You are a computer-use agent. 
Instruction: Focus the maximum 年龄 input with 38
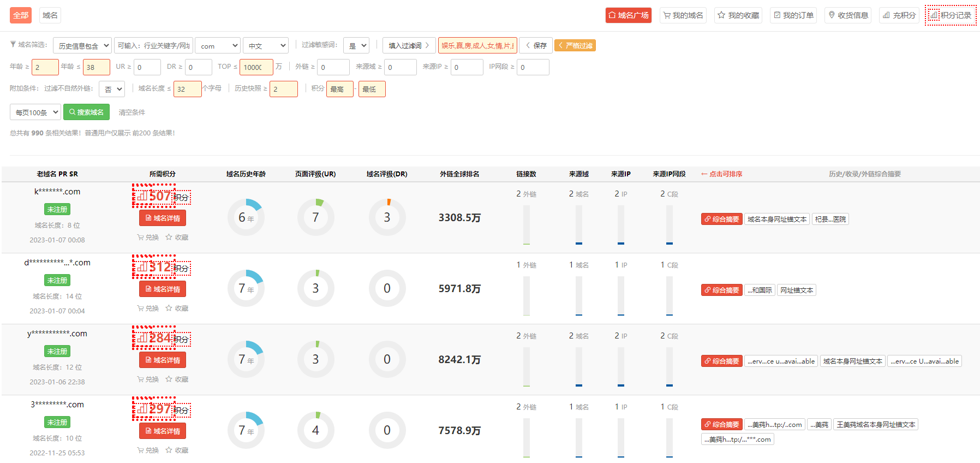tap(97, 67)
